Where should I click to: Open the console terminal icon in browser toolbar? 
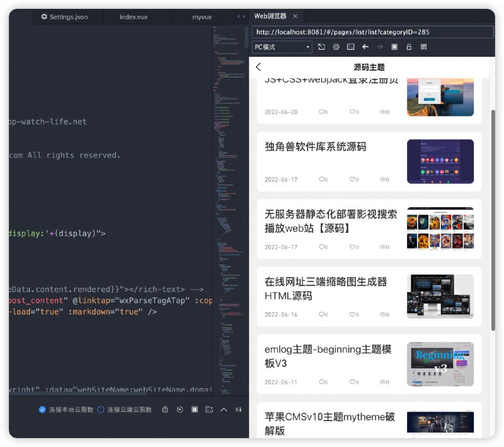click(351, 47)
